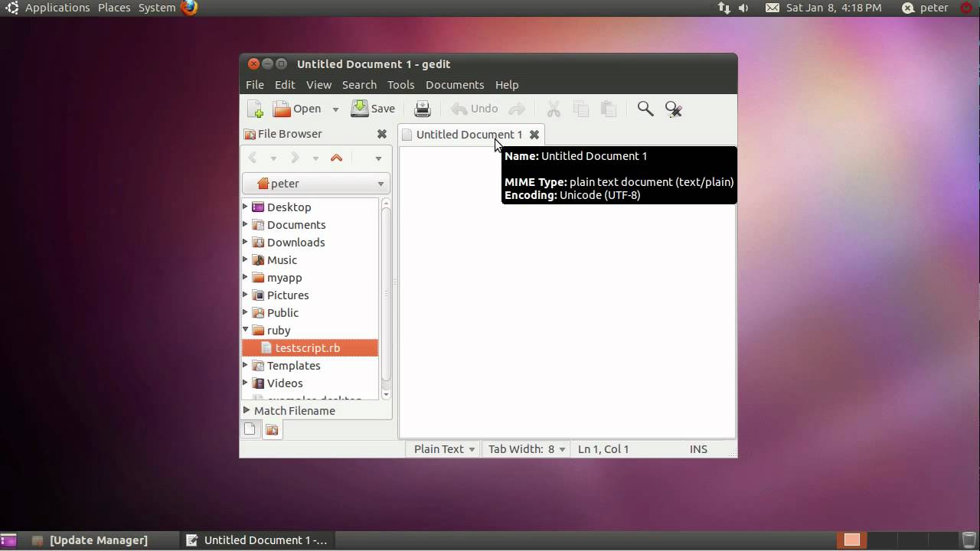Create a new document with toolbar icon

coord(255,109)
